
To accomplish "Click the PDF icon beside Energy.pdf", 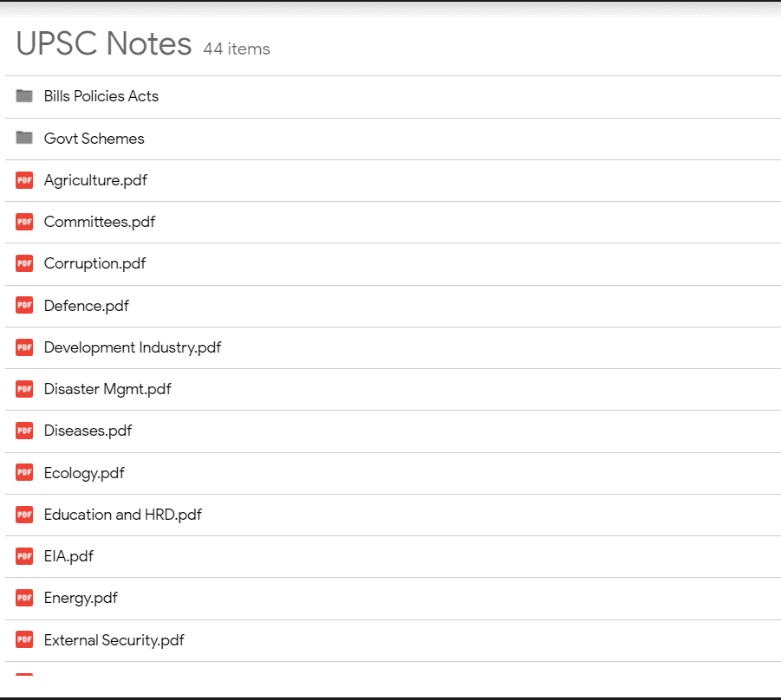I will pyautogui.click(x=24, y=598).
